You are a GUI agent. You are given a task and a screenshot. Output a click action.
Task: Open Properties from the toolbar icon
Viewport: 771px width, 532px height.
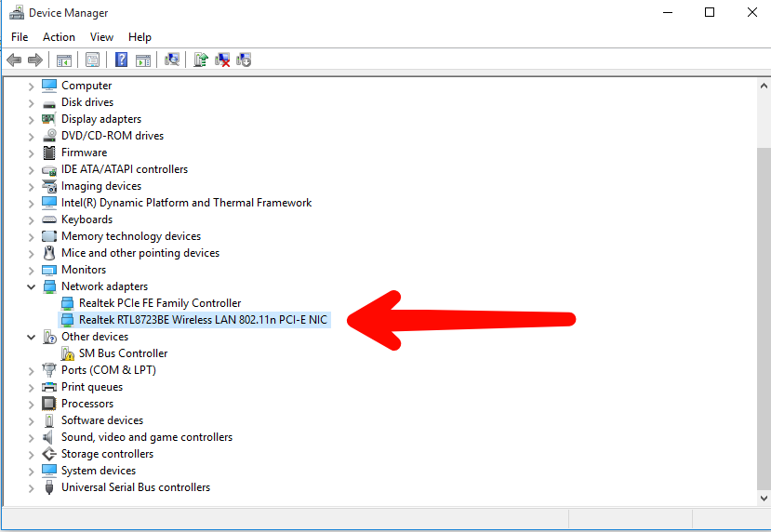(x=92, y=60)
